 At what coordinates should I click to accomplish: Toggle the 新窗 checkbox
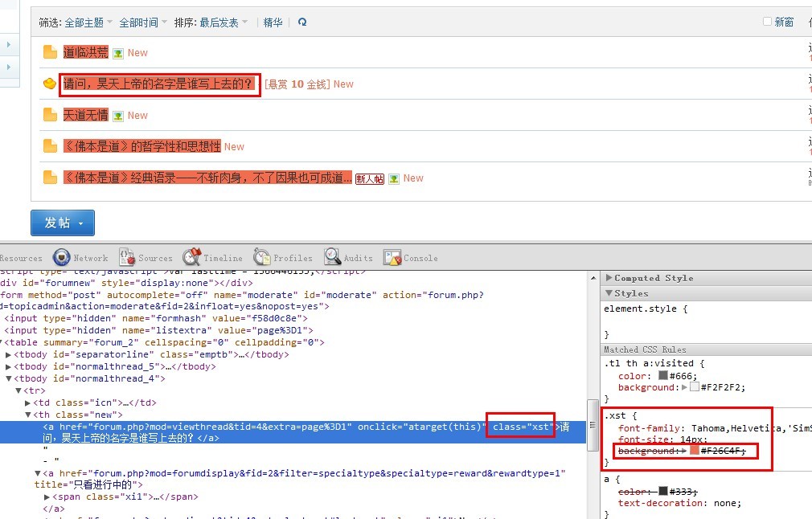tap(768, 21)
